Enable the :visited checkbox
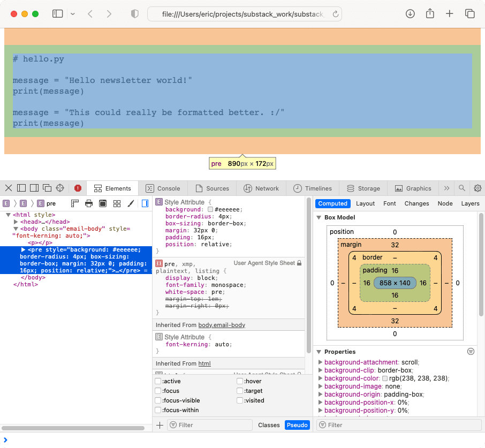 240,400
